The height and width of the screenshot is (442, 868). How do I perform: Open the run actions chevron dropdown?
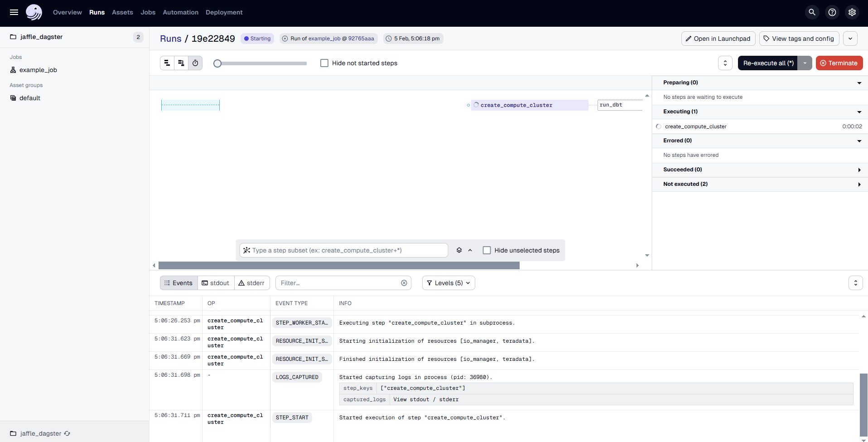click(x=850, y=39)
